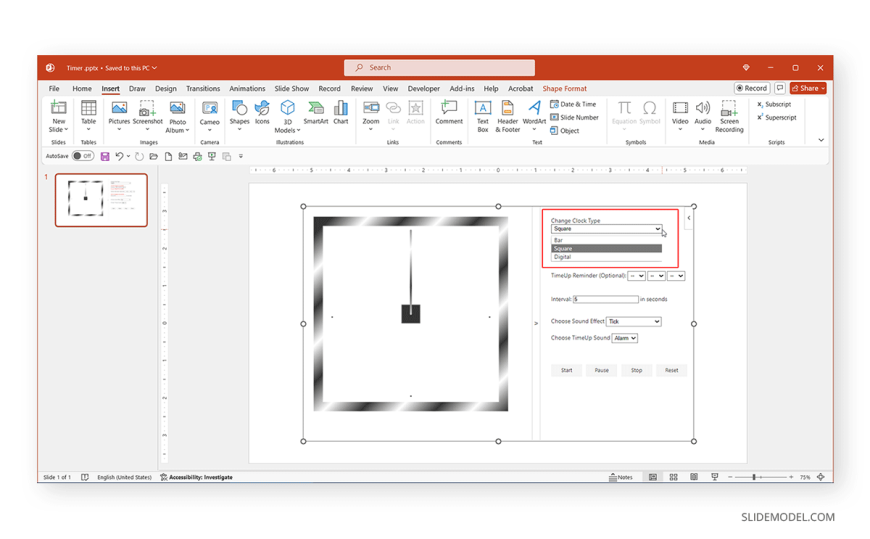Viewport: 870px width, 539px height.
Task: Take a Screenshot via ribbon
Action: (147, 116)
